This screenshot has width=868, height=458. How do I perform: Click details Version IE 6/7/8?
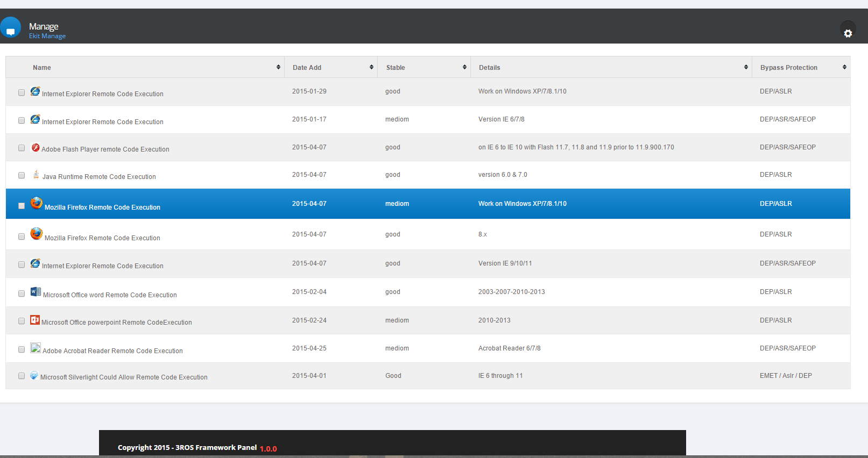pyautogui.click(x=502, y=119)
